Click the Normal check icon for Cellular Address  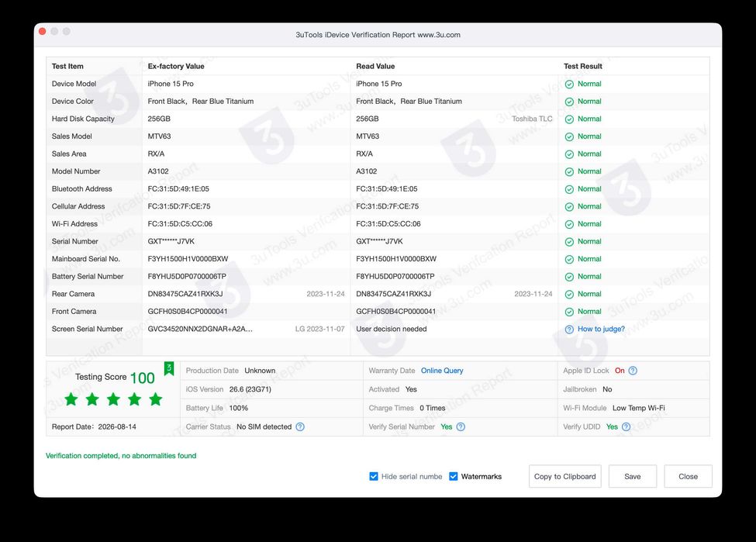coord(569,207)
